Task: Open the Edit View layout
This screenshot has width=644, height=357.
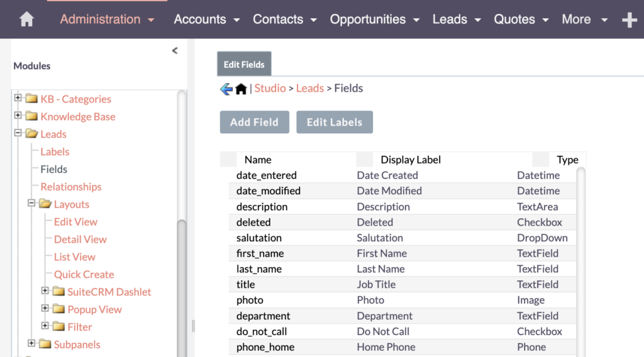Action: click(x=75, y=222)
